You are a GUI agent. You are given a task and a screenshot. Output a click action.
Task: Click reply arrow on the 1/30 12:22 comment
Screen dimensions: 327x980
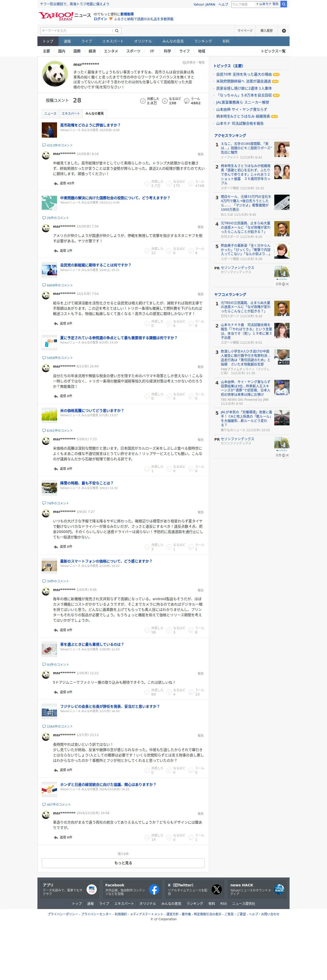(x=56, y=693)
